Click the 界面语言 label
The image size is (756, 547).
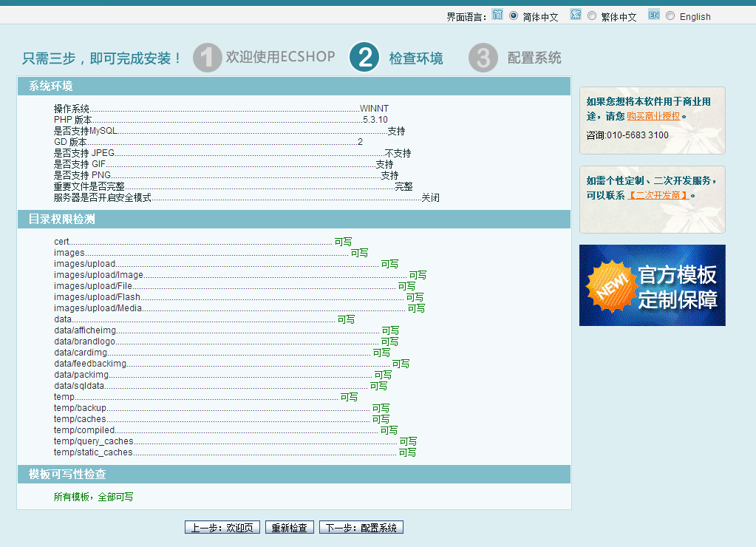[x=466, y=17]
